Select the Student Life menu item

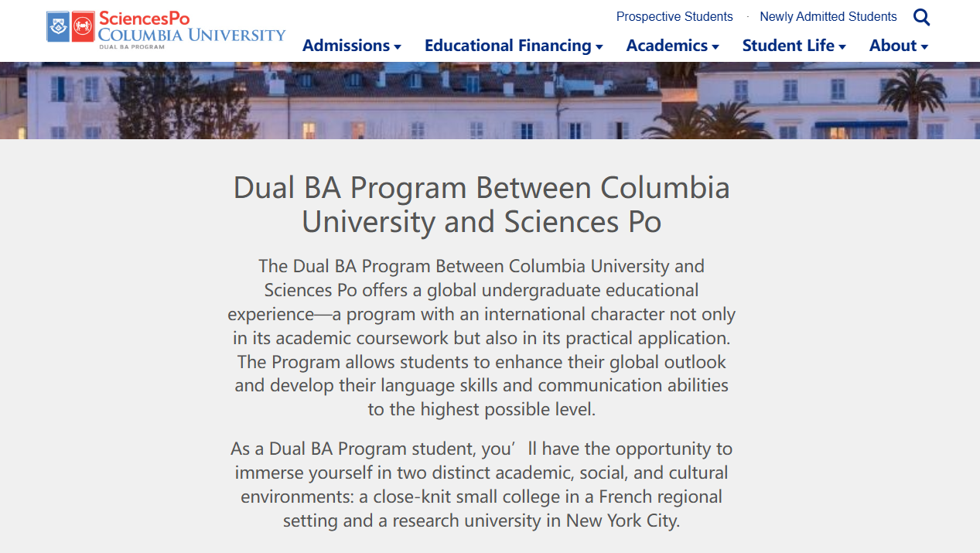point(788,46)
